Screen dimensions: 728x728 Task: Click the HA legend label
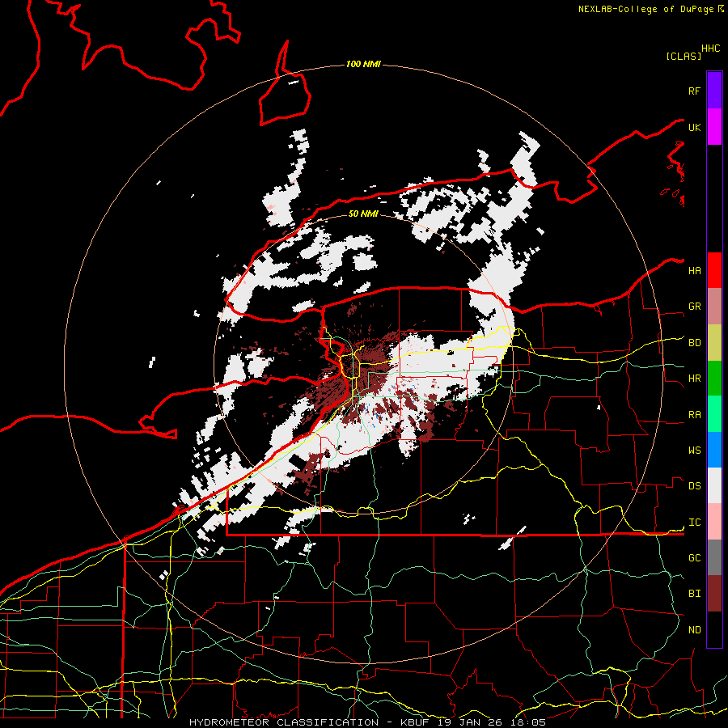tap(694, 271)
